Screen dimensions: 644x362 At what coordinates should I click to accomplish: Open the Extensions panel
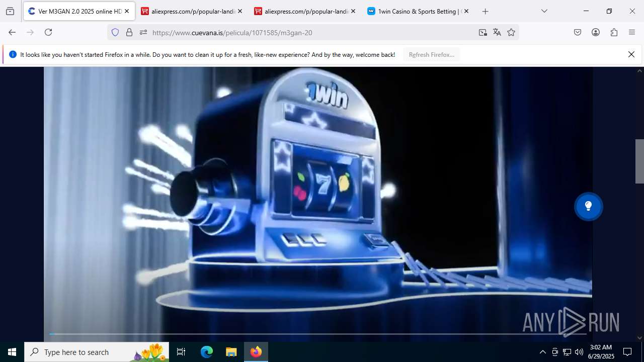coord(614,32)
